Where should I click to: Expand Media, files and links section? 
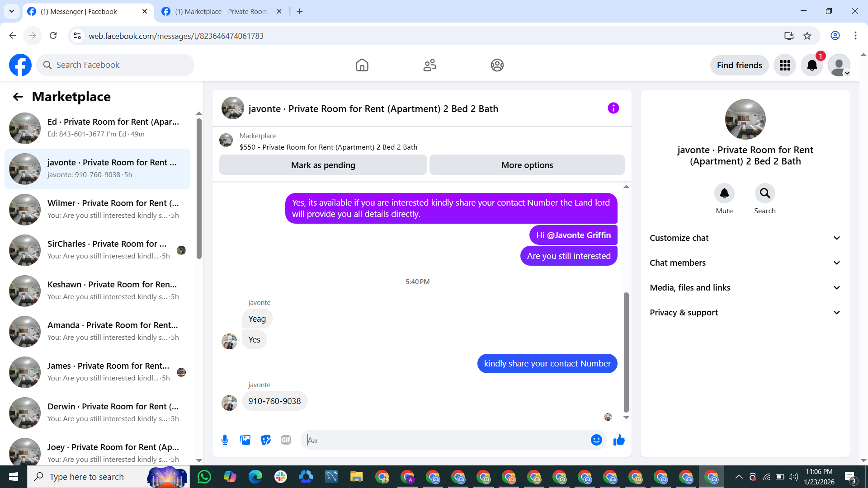point(745,288)
